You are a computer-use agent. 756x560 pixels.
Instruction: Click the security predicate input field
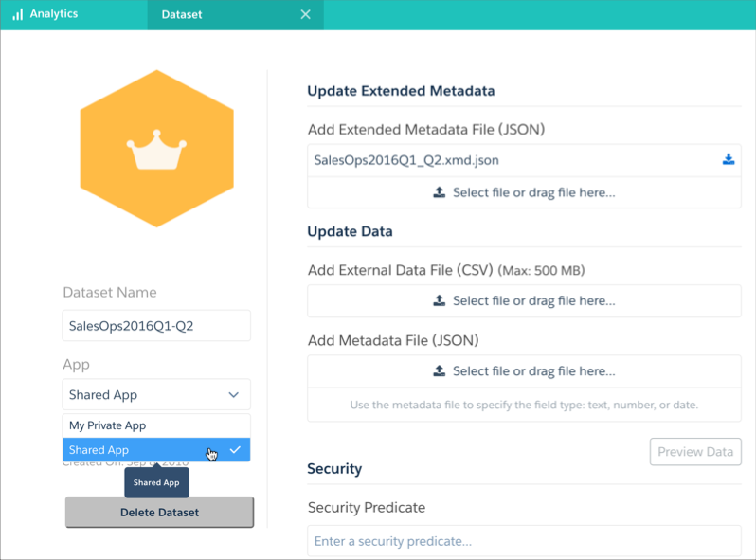tap(524, 541)
